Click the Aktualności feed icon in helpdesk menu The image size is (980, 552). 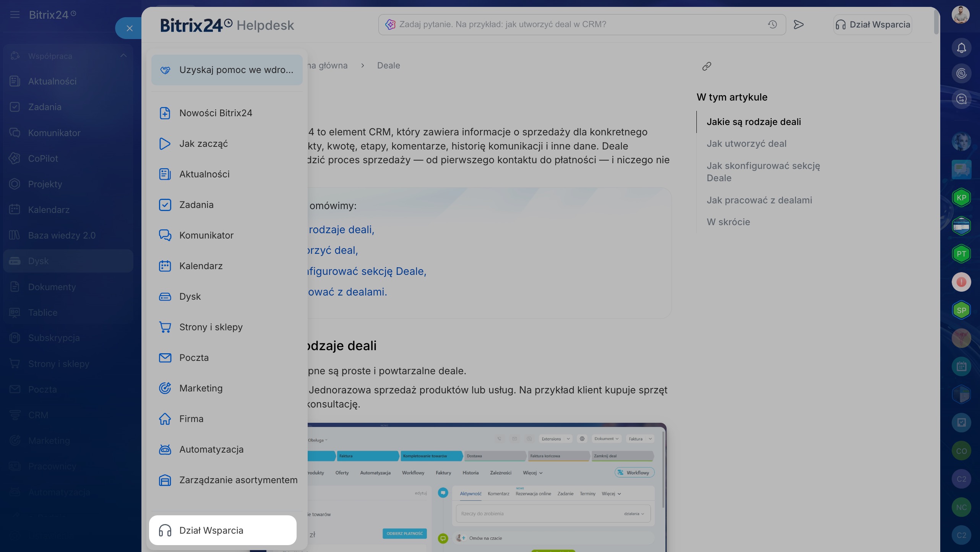pos(165,174)
